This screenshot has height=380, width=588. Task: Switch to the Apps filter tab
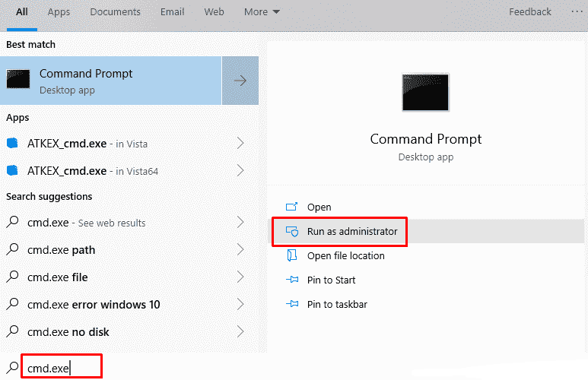click(59, 12)
